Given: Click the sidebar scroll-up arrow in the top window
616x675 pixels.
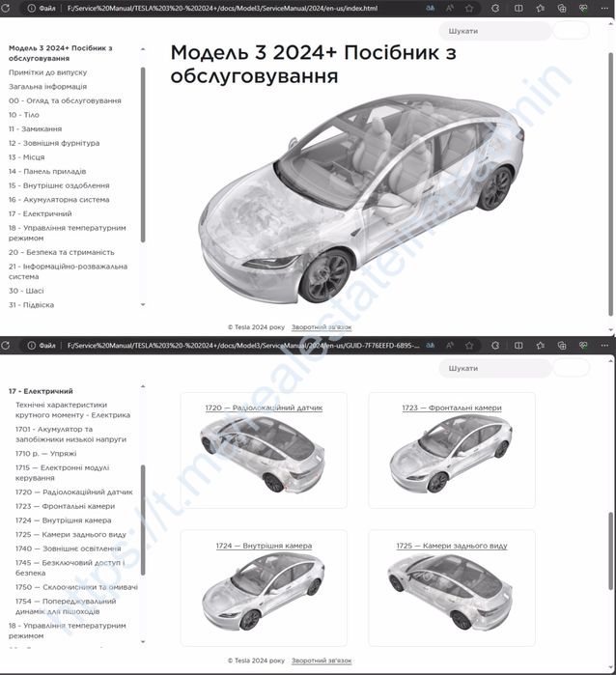Looking at the screenshot, I should point(143,49).
